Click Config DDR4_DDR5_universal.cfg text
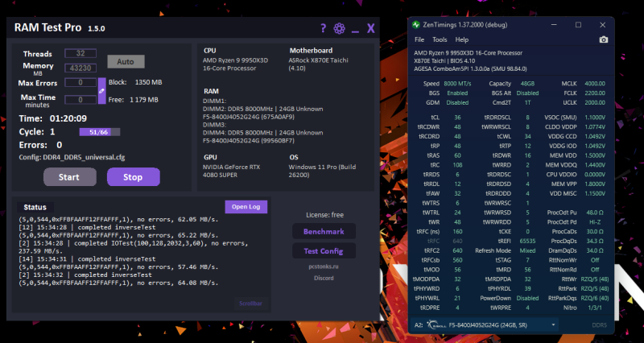 (x=72, y=157)
